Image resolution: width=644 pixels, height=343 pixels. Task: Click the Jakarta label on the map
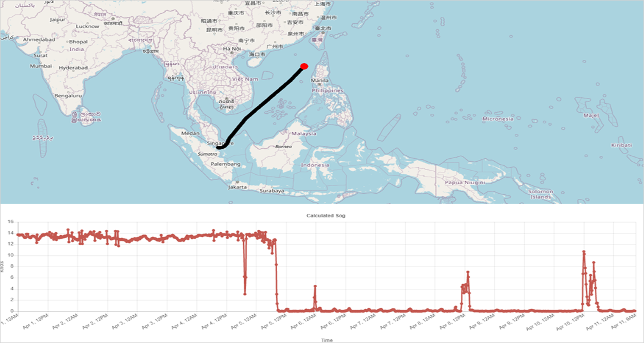click(237, 187)
